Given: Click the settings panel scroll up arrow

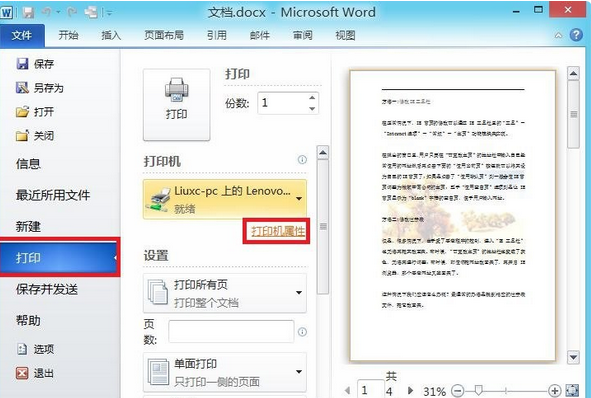Looking at the screenshot, I should (323, 153).
